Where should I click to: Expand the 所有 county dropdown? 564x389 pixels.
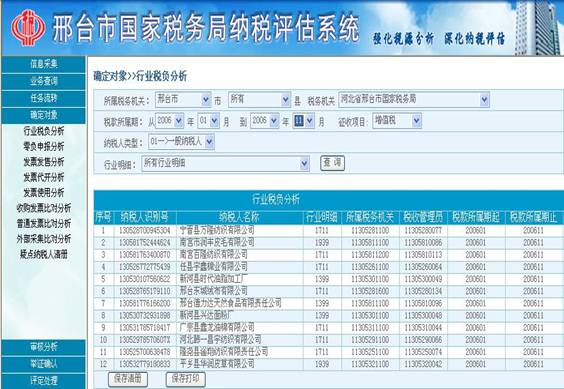pyautogui.click(x=259, y=99)
